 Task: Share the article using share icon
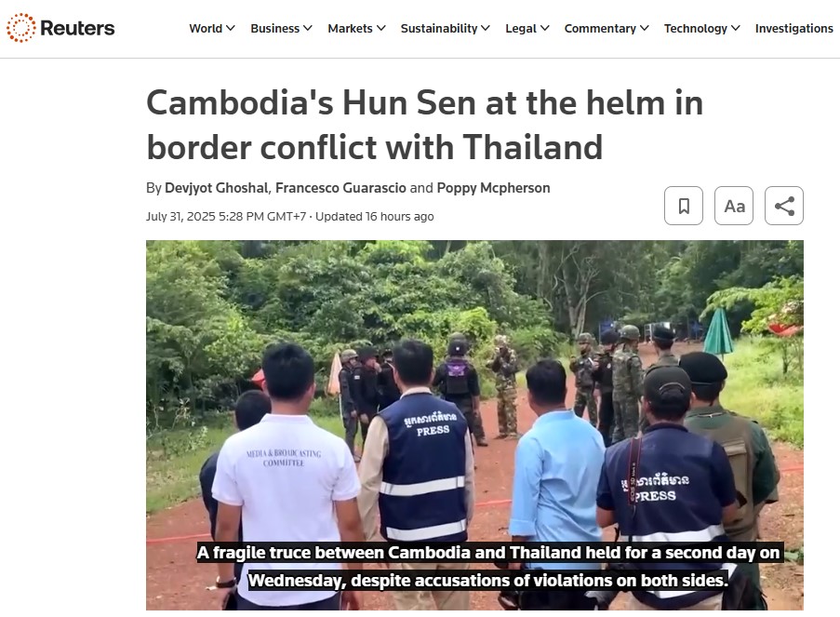(x=784, y=206)
